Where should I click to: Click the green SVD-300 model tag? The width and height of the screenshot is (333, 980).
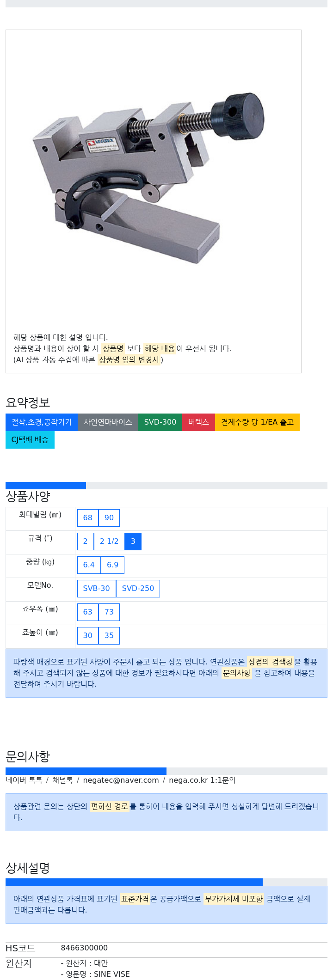[x=160, y=422]
